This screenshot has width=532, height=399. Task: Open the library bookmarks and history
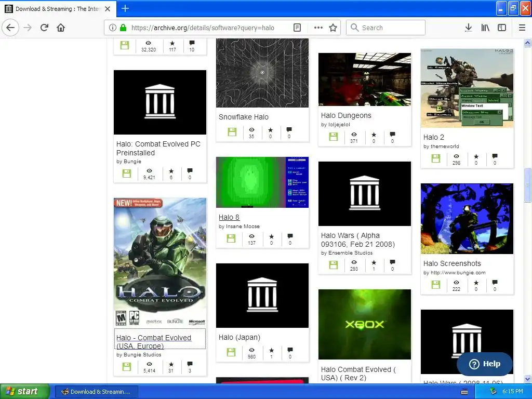[x=485, y=28]
